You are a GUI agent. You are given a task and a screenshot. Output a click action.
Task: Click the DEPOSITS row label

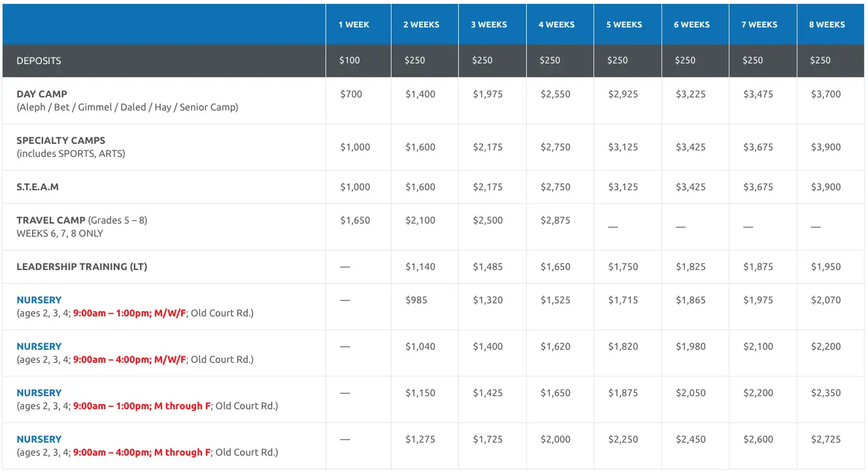click(x=39, y=61)
